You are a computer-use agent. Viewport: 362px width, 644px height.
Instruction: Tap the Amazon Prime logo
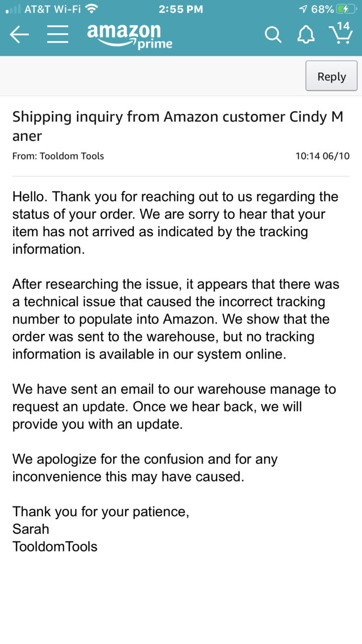click(129, 35)
